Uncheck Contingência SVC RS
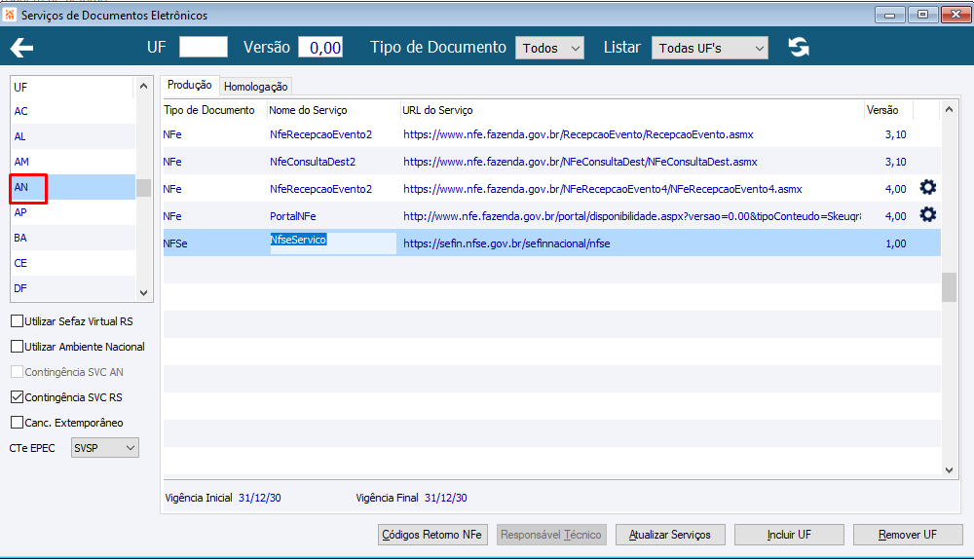Image resolution: width=974 pixels, height=560 pixels. pyautogui.click(x=18, y=396)
